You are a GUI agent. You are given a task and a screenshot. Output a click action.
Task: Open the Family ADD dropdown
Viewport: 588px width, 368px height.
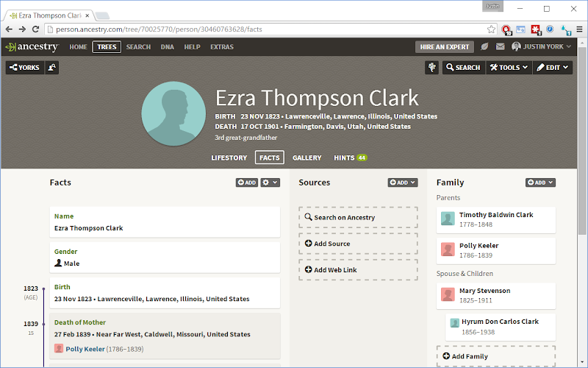pyautogui.click(x=540, y=183)
